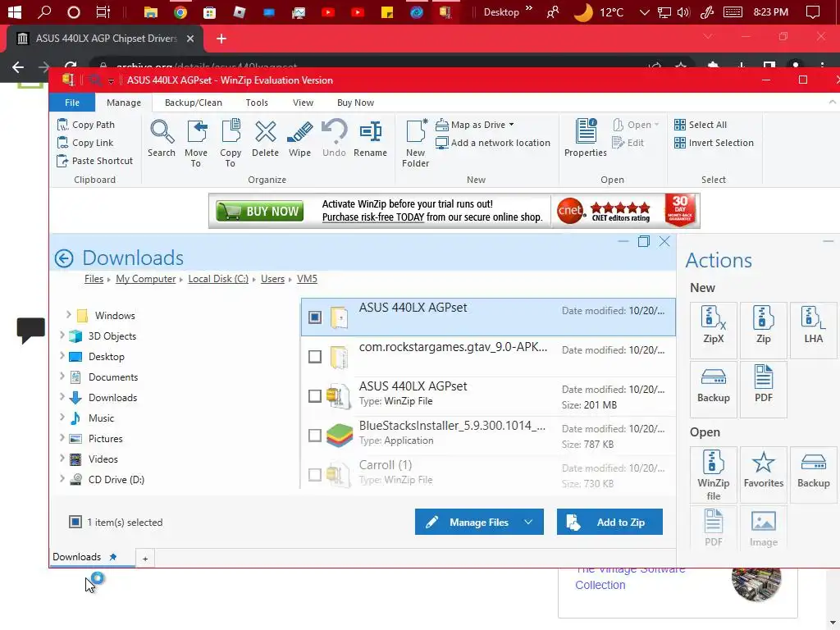840x630 pixels.
Task: Click the Rename tool
Action: 370,139
